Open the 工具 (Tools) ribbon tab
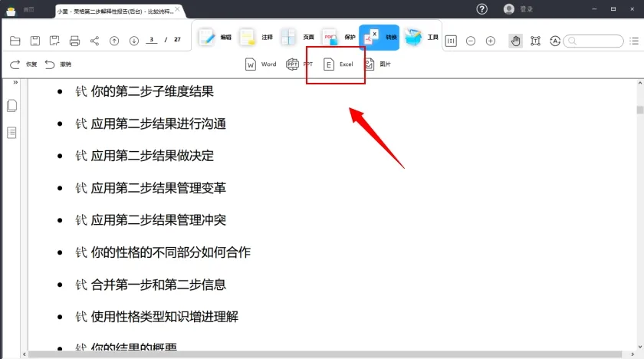This screenshot has height=359, width=644. (x=422, y=38)
